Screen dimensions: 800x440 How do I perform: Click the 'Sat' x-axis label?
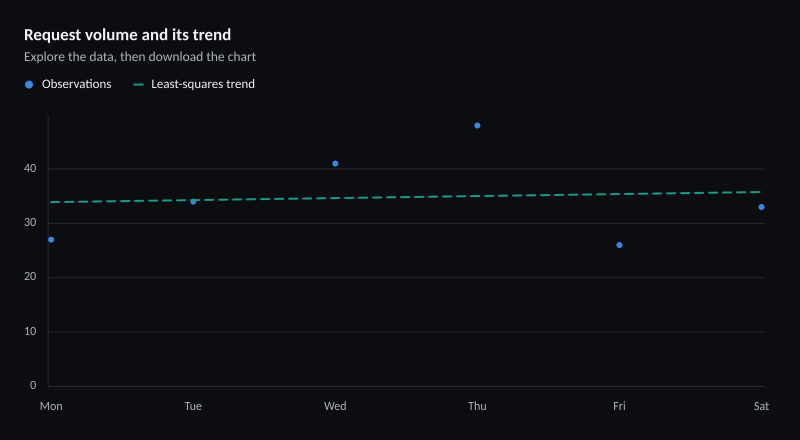point(761,406)
